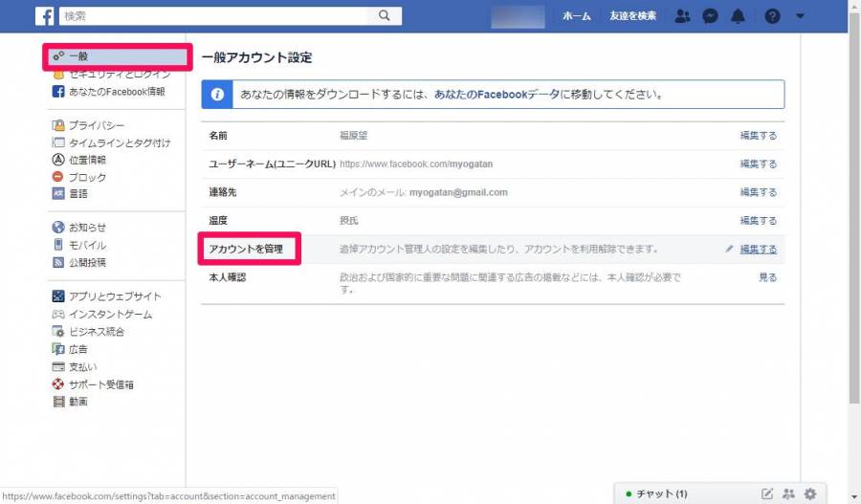This screenshot has width=861, height=504.
Task: Edit the ユーザーネーム row
Action: [x=758, y=164]
